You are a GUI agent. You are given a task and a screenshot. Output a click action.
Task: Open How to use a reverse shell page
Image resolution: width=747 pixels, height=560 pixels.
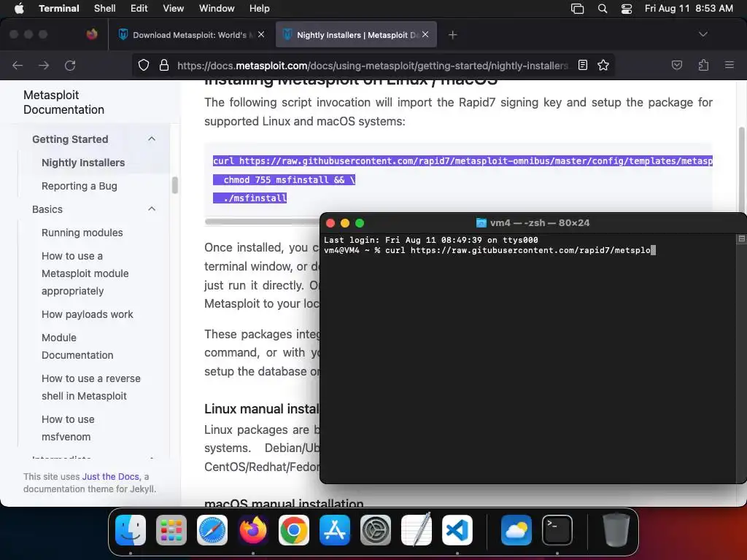pos(91,387)
